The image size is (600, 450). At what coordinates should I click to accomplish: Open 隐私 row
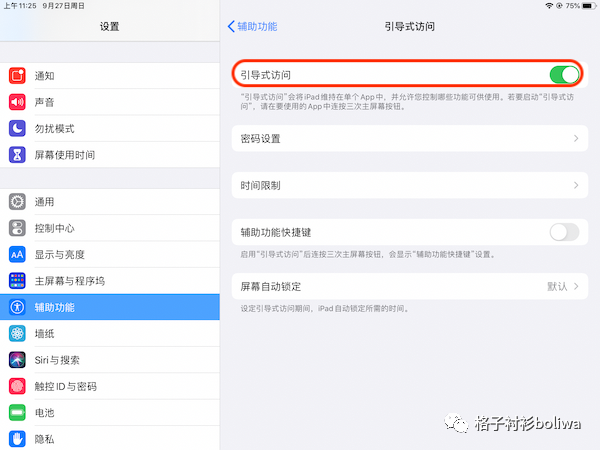[110, 439]
